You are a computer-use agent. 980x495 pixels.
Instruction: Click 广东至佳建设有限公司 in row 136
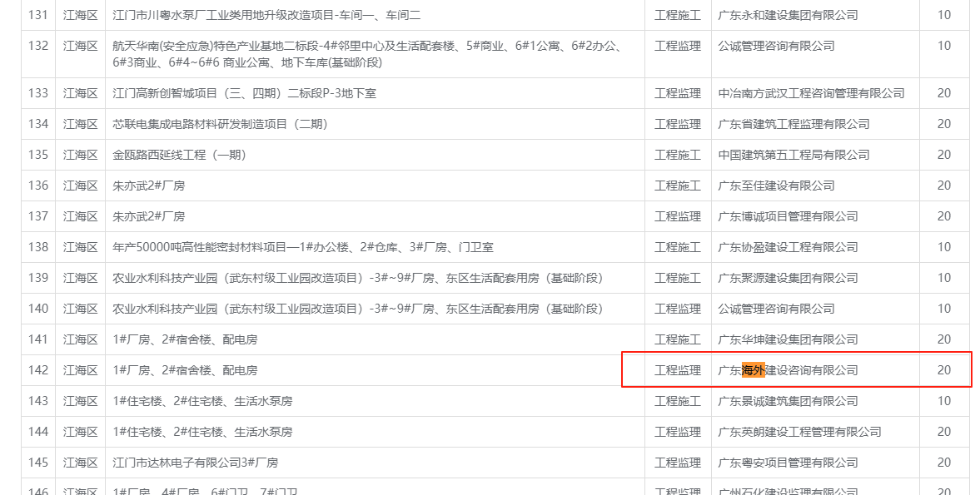tap(776, 186)
